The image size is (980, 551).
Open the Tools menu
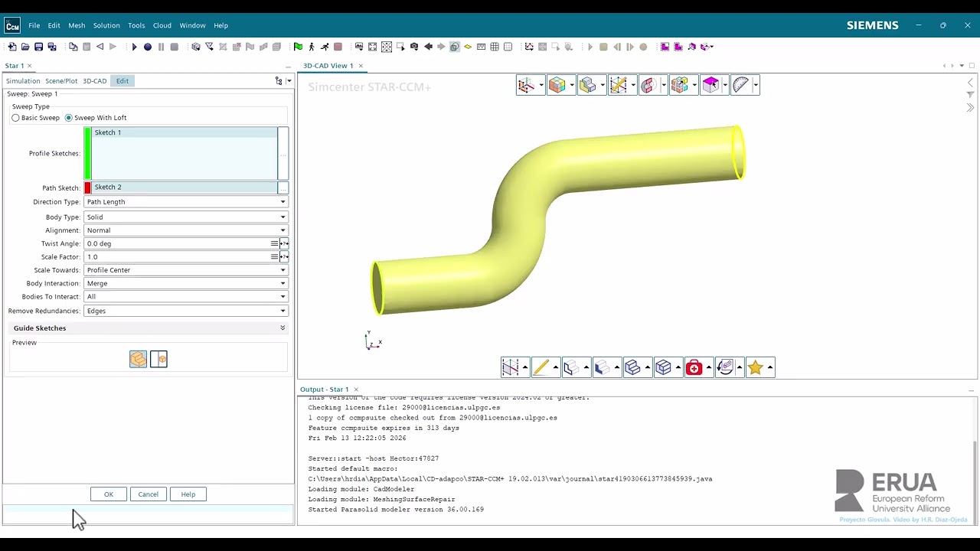click(x=136, y=25)
